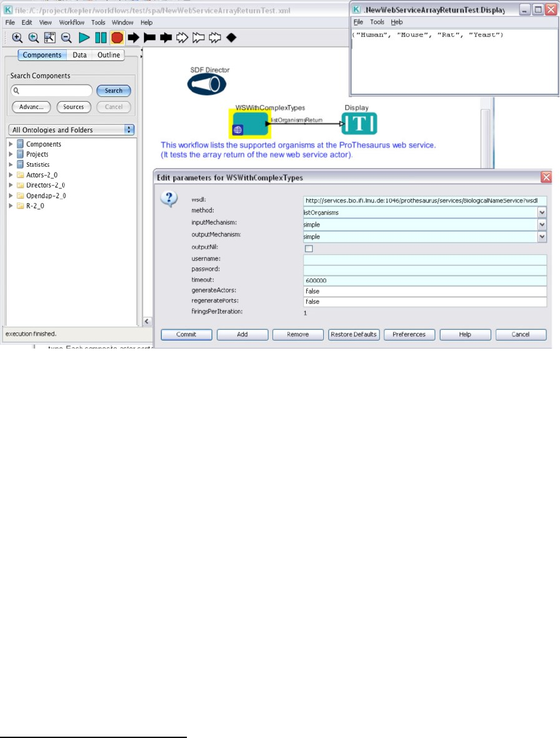Open the inputMechanism dropdown
Viewport: 560px width, 738px height.
pyautogui.click(x=542, y=225)
